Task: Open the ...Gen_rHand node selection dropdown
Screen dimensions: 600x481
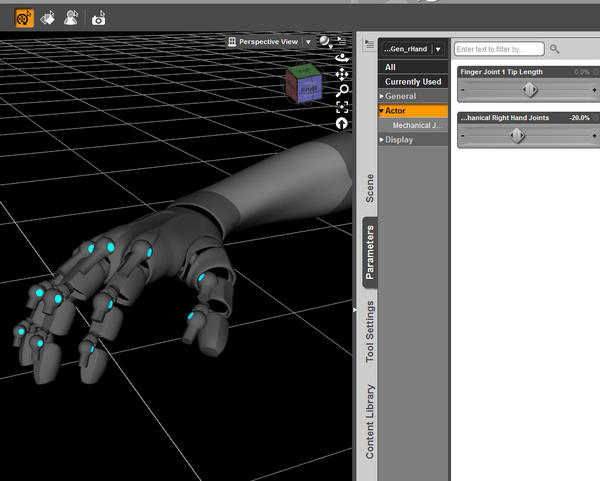Action: tap(438, 49)
